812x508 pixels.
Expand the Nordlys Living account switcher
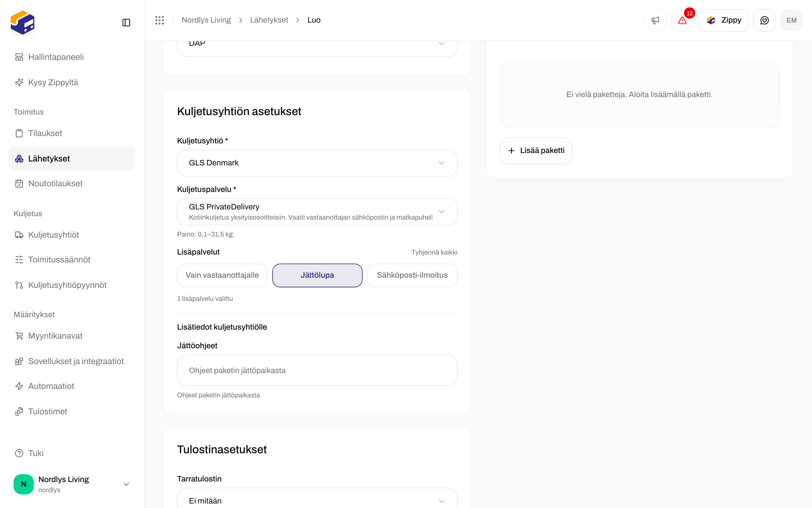(x=72, y=484)
